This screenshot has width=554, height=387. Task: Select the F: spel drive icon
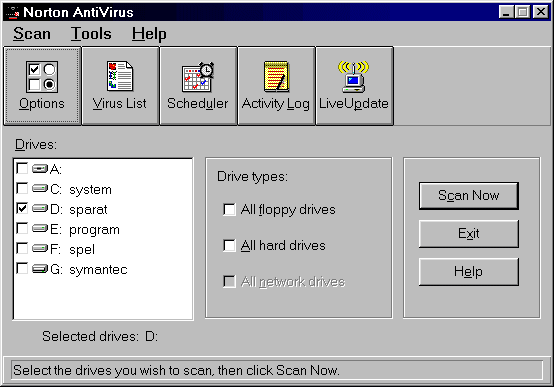coord(40,248)
